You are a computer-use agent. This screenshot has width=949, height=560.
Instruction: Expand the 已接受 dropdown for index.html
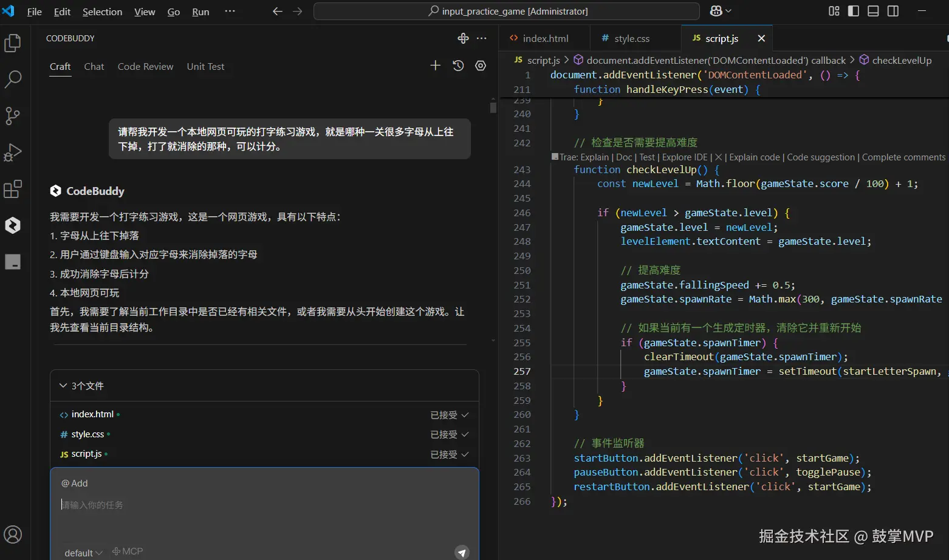coord(450,415)
